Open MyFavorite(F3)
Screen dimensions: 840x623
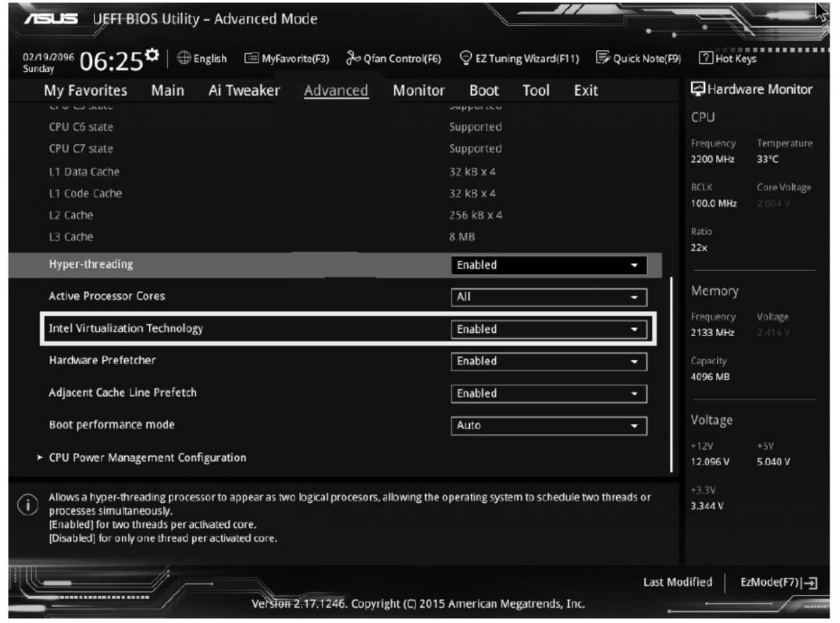click(x=287, y=58)
